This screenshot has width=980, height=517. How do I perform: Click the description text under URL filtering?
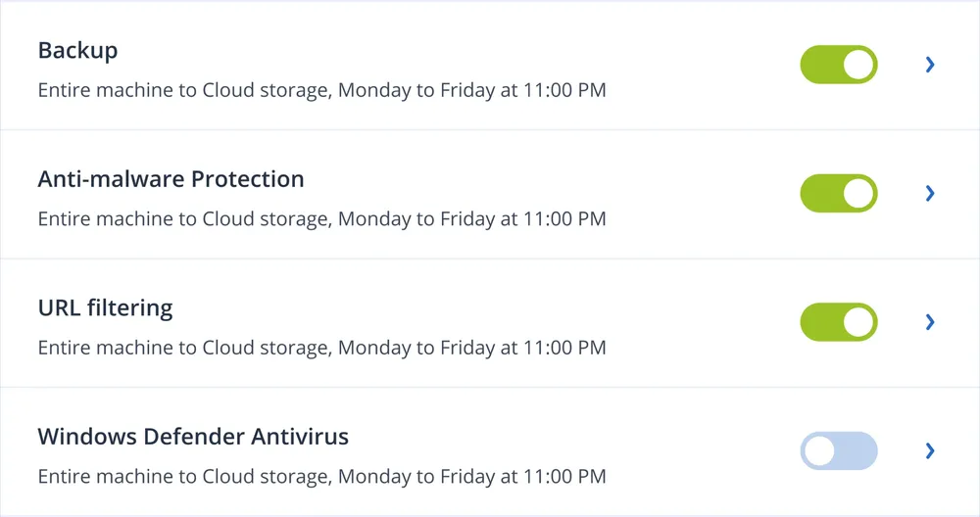point(321,348)
